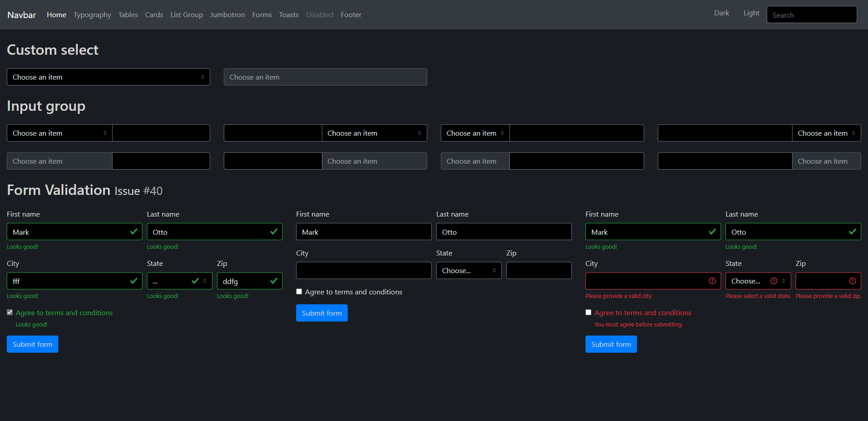Uncheck the first Agree to terms and conditions checkbox
The width and height of the screenshot is (868, 421).
click(x=9, y=312)
